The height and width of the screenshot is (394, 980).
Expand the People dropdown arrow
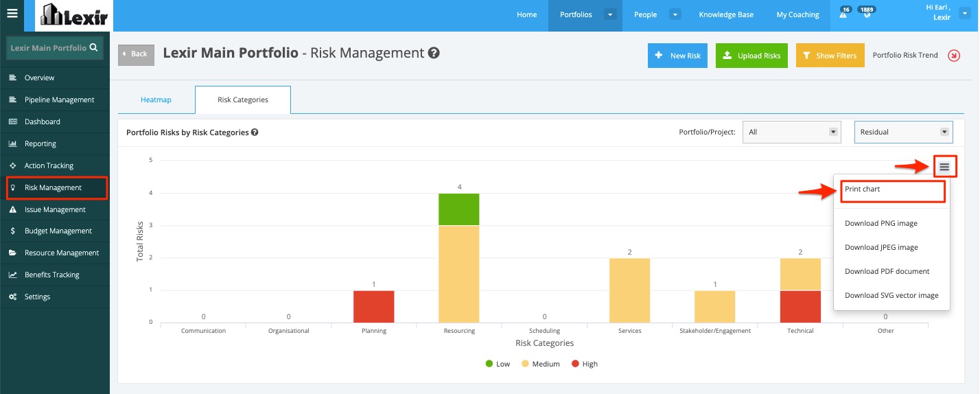[x=675, y=14]
